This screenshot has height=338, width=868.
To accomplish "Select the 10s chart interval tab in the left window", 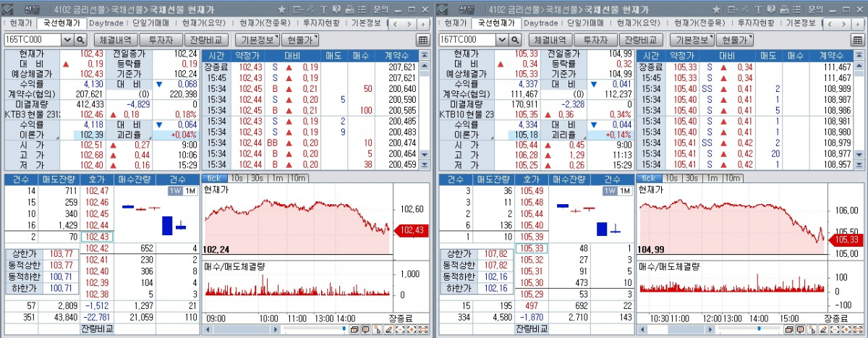I will pyautogui.click(x=237, y=178).
